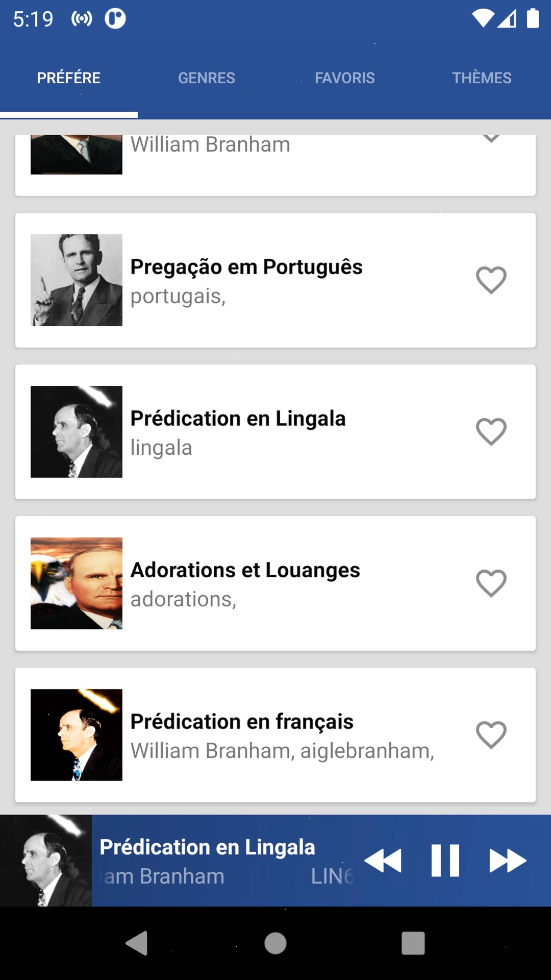Screen dimensions: 551x980
Task: Favorite the Prédication en Lingala station
Action: (x=491, y=432)
